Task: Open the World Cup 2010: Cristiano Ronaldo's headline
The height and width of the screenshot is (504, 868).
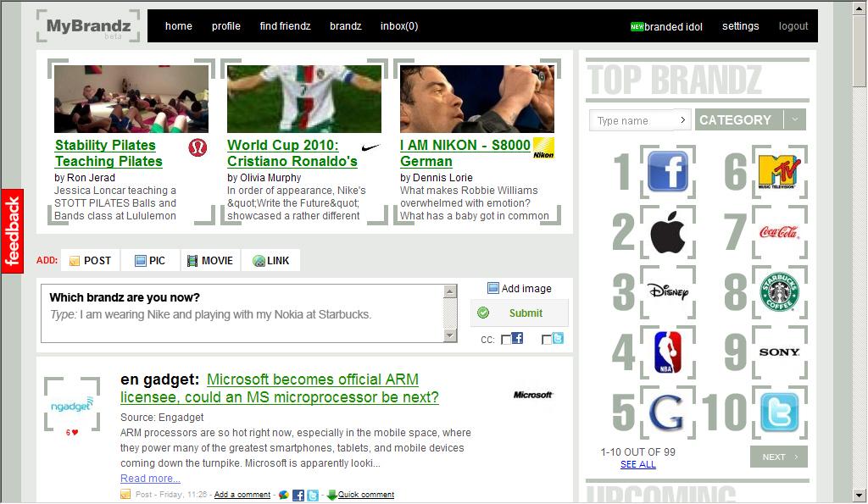Action: pos(292,153)
